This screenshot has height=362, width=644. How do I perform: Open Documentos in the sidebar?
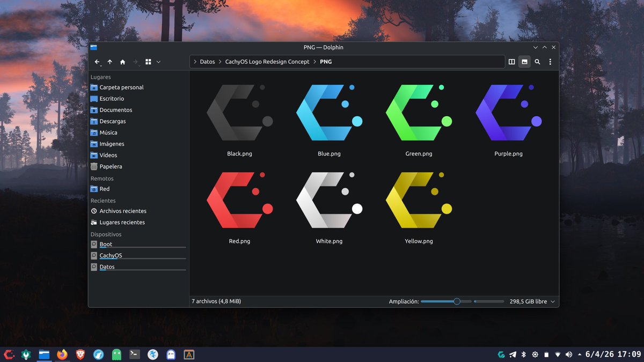[x=138, y=110]
